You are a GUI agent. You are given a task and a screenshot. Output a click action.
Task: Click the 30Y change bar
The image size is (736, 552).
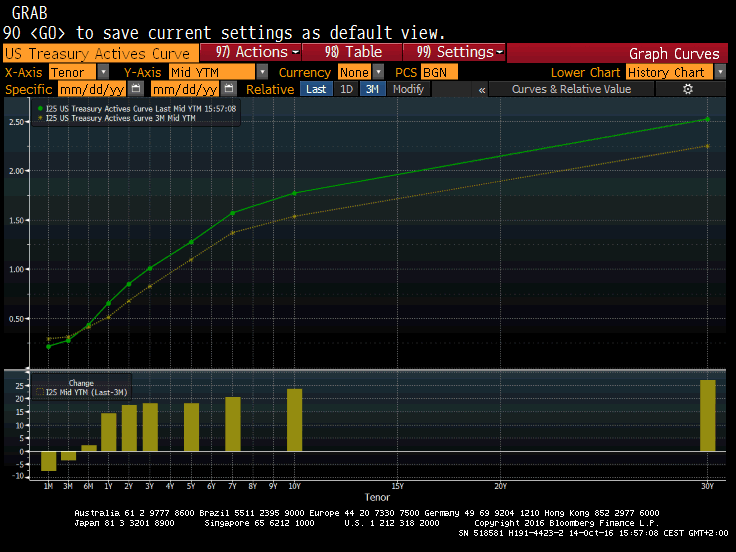[707, 416]
